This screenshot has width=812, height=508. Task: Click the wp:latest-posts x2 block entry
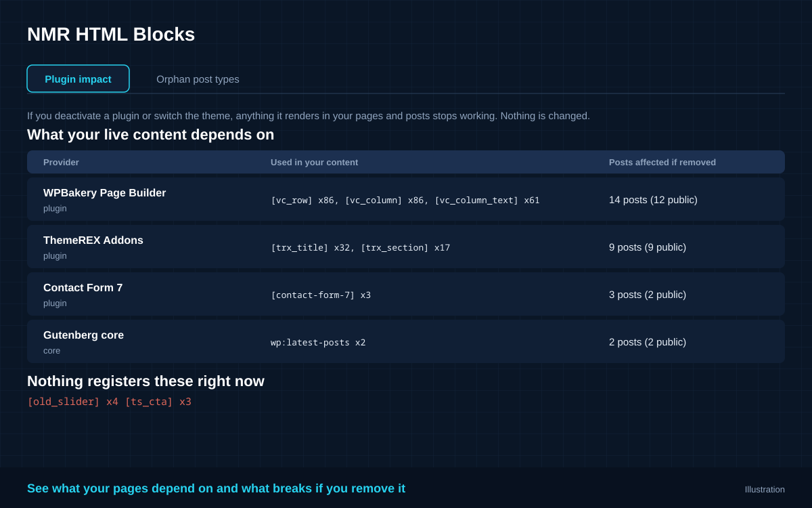(x=318, y=342)
